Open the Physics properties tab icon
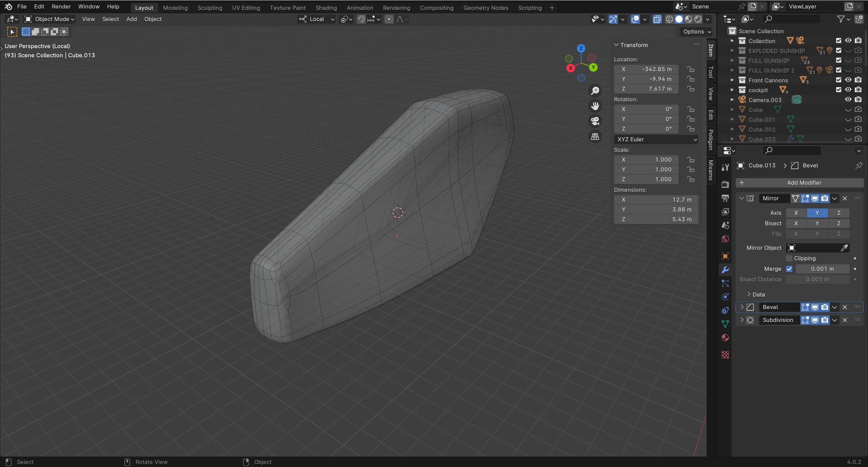 point(725,297)
